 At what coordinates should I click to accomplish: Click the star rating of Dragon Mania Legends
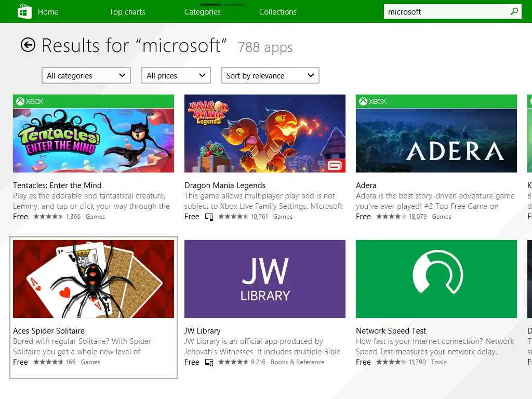pyautogui.click(x=233, y=217)
